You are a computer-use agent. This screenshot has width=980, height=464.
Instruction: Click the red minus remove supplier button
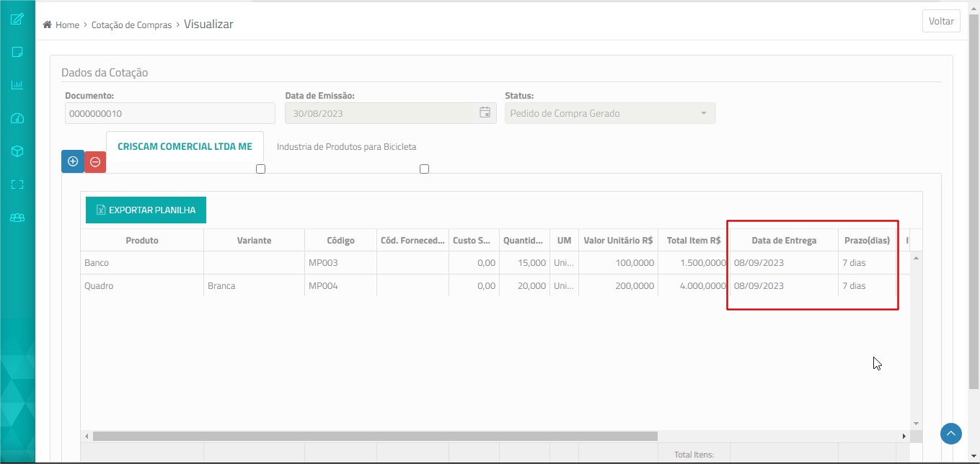tap(95, 162)
